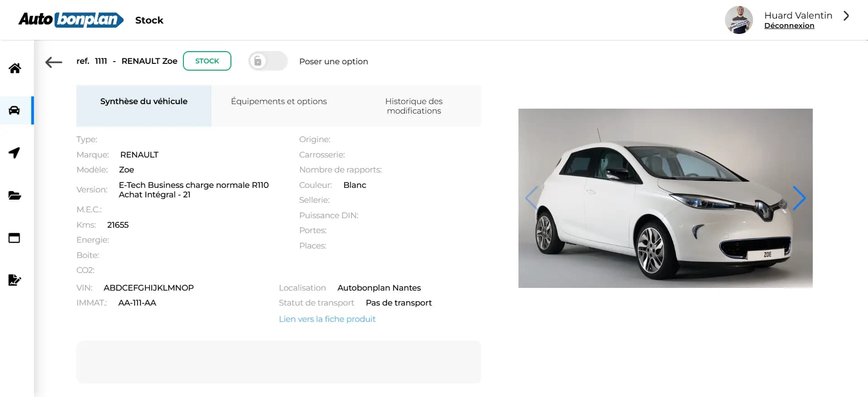The width and height of the screenshot is (868, 397).
Task: Switch to Équipements et options tab
Action: 278,101
